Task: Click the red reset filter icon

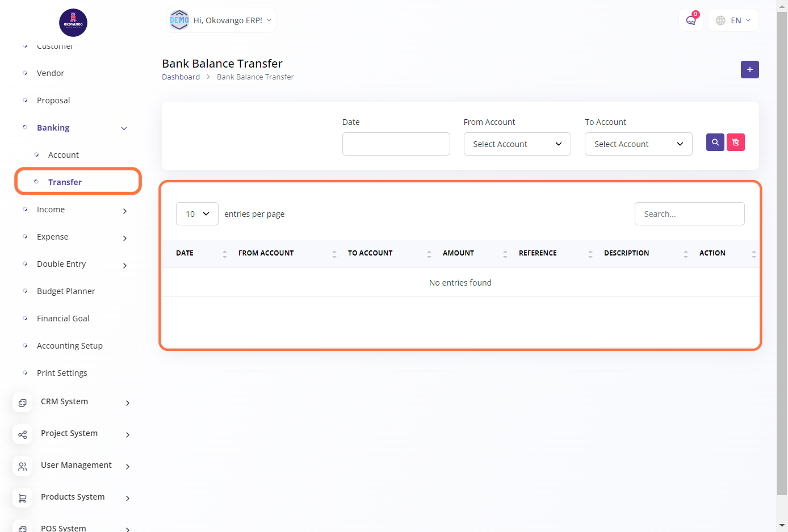Action: (x=736, y=143)
